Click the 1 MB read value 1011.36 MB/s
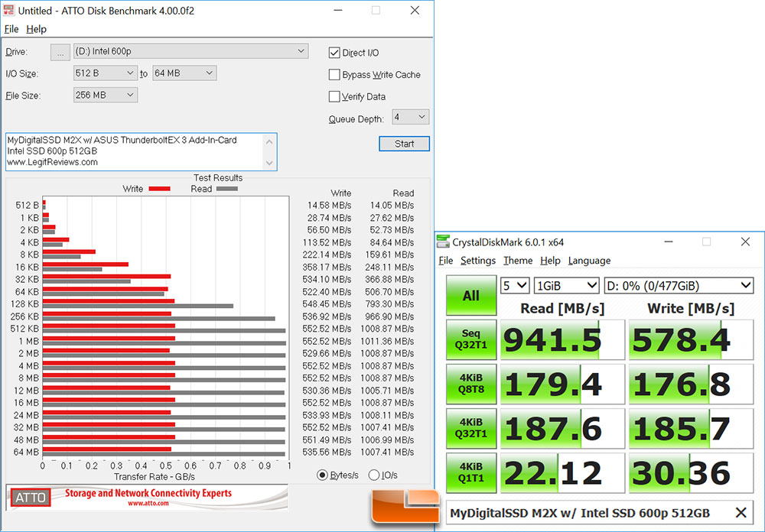This screenshot has width=765, height=532. coord(387,341)
